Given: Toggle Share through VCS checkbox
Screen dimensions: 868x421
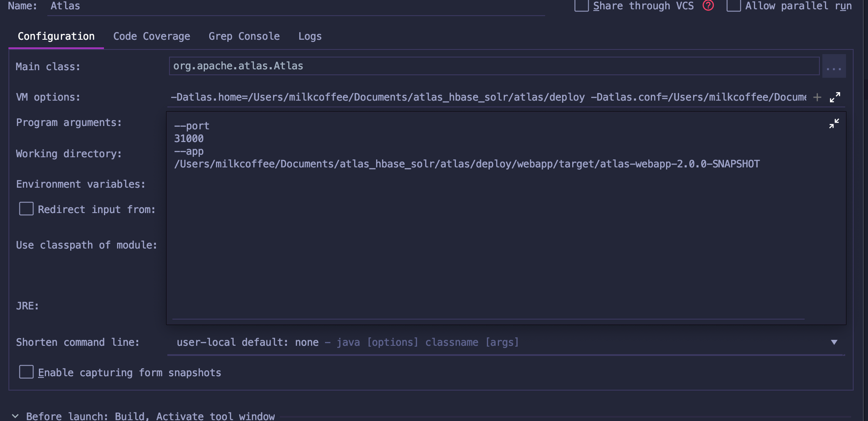Looking at the screenshot, I should click(581, 5).
